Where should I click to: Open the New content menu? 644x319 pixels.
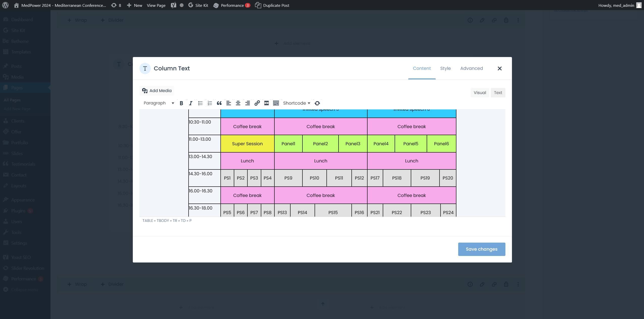[135, 5]
